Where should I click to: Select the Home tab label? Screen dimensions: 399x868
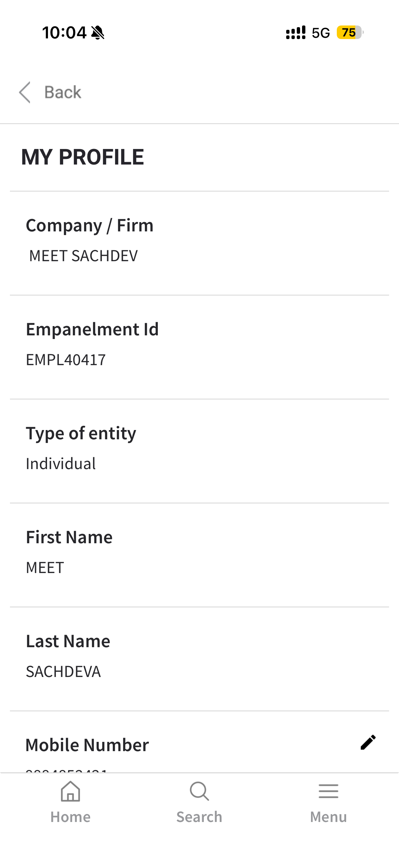70,817
